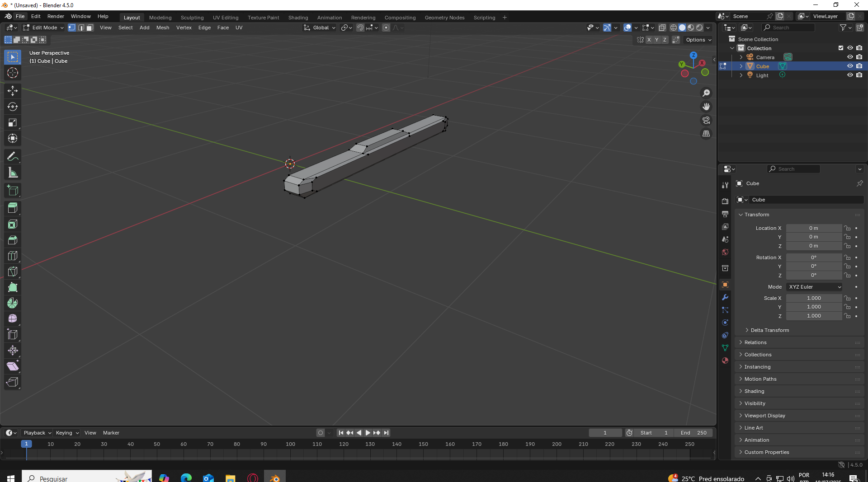Click the Scale X value field

point(814,298)
